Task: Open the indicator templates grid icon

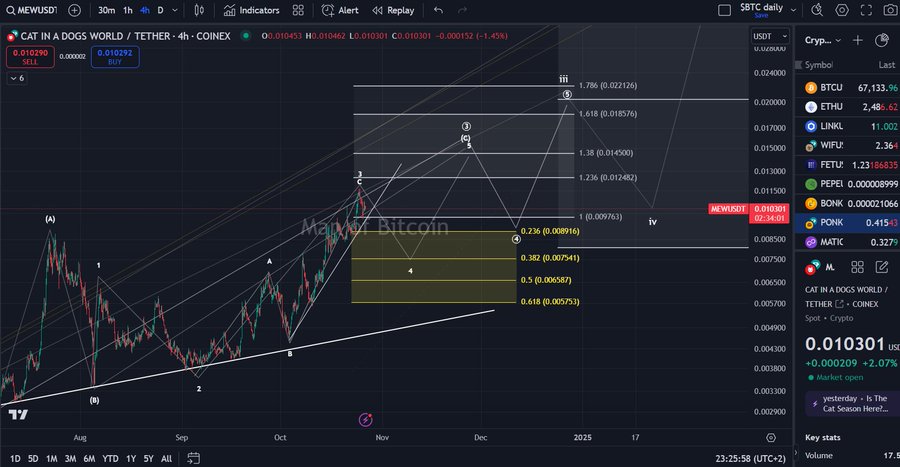Action: [298, 10]
